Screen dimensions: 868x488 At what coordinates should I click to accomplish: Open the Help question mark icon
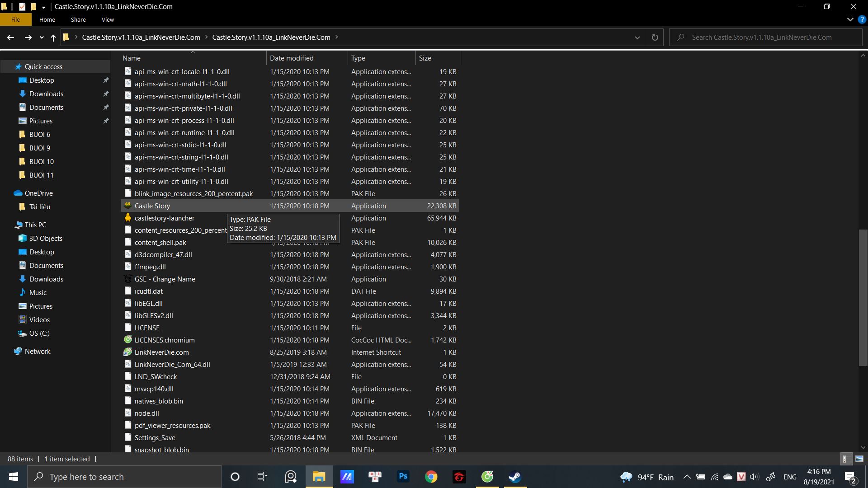pos(862,19)
